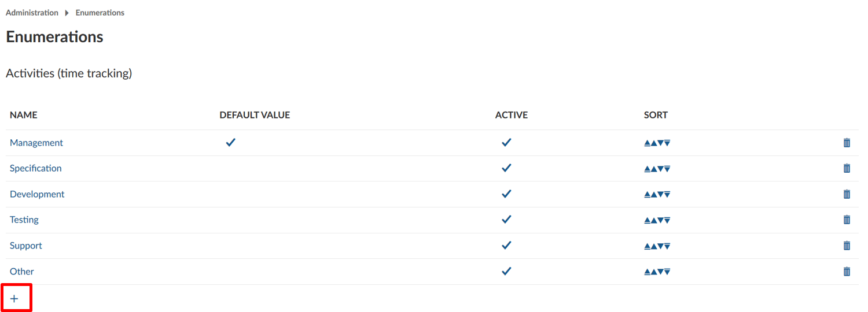Remove the Testing activity via trash icon
The height and width of the screenshot is (312, 868).
click(x=847, y=220)
